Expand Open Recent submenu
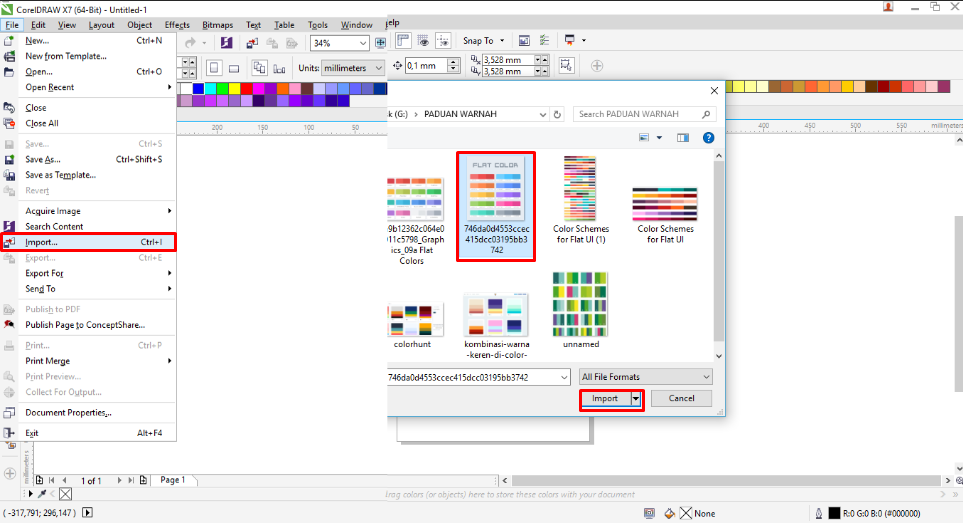This screenshot has height=523, width=963. [x=88, y=87]
